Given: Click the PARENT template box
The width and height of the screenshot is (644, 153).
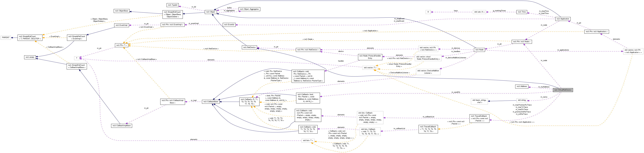Looking at the screenshot, I should coord(6,37).
